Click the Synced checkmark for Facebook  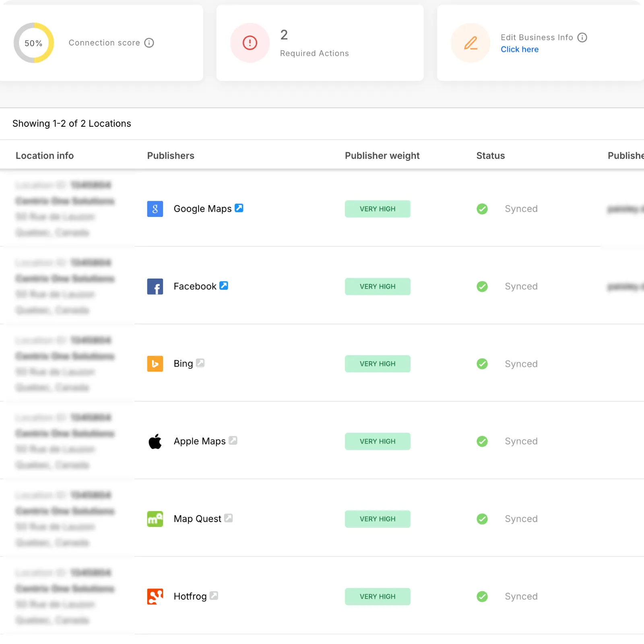482,286
